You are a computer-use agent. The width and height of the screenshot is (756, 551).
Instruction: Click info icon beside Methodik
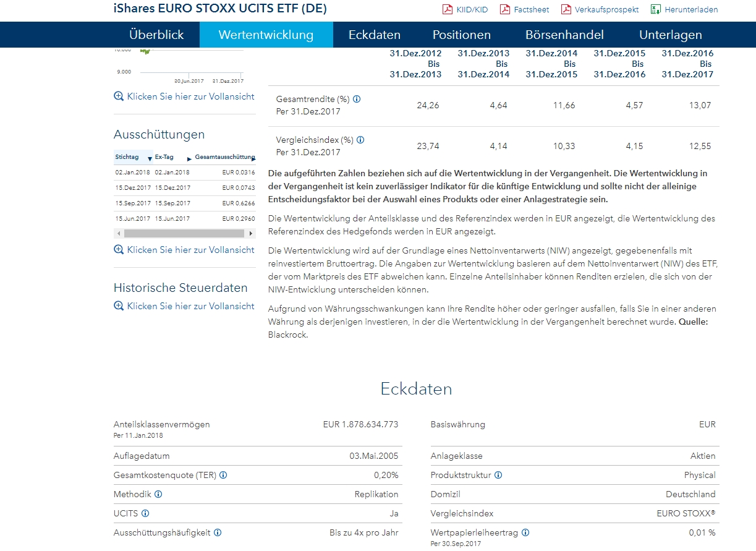tap(158, 494)
